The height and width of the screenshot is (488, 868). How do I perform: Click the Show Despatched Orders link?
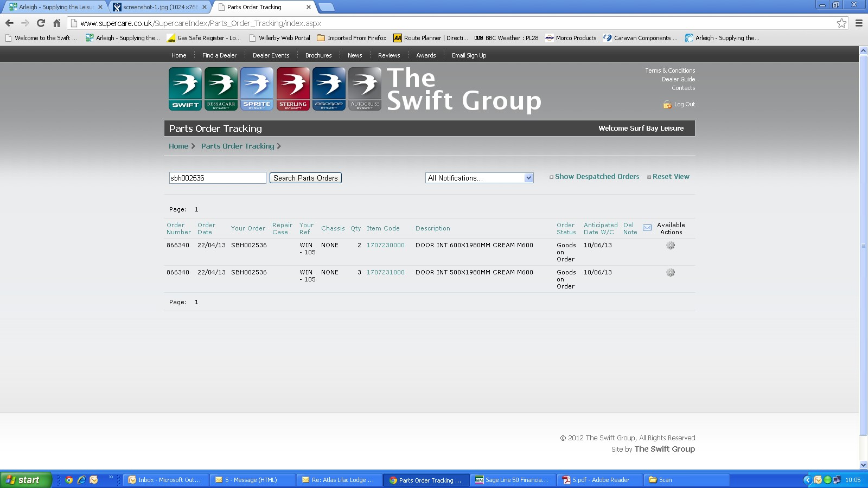597,177
